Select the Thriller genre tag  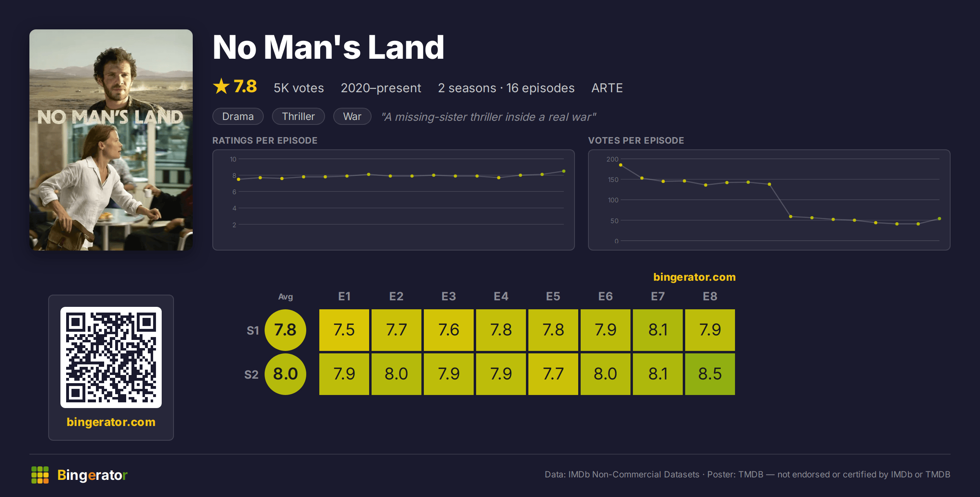pyautogui.click(x=298, y=116)
